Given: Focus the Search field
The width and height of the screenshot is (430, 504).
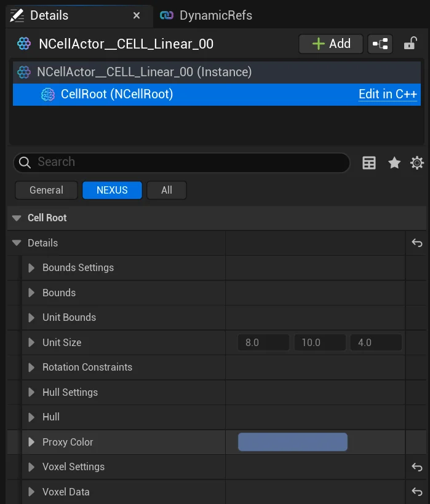Looking at the screenshot, I should coord(181,162).
